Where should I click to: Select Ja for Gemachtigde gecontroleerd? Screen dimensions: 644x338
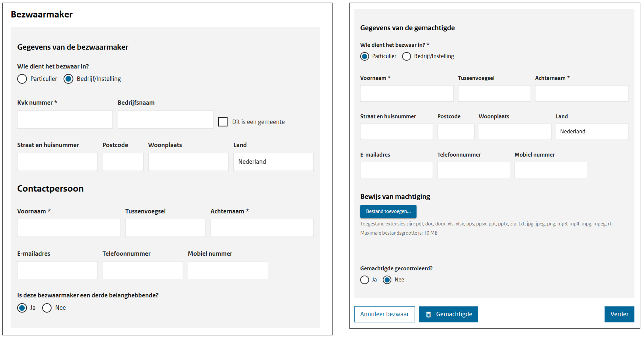(x=365, y=280)
